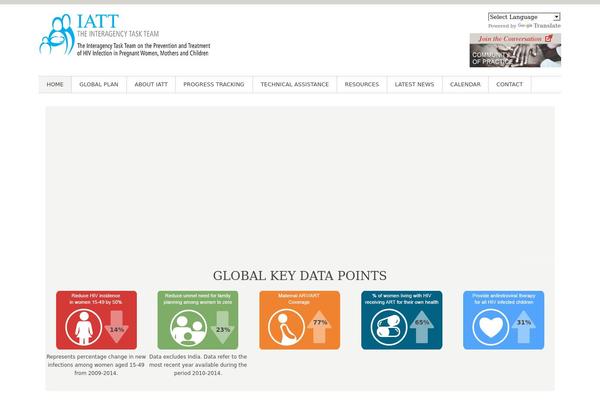Viewport: 600px width, 400px height.
Task: Click the 77% up arrow in orange card
Action: (x=320, y=327)
